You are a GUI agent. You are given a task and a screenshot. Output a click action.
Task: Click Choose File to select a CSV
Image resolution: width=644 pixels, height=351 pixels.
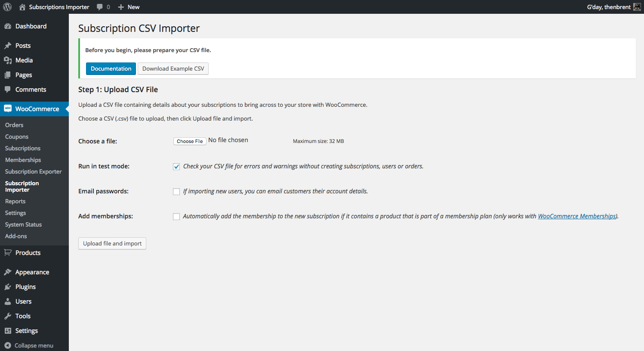[190, 141]
